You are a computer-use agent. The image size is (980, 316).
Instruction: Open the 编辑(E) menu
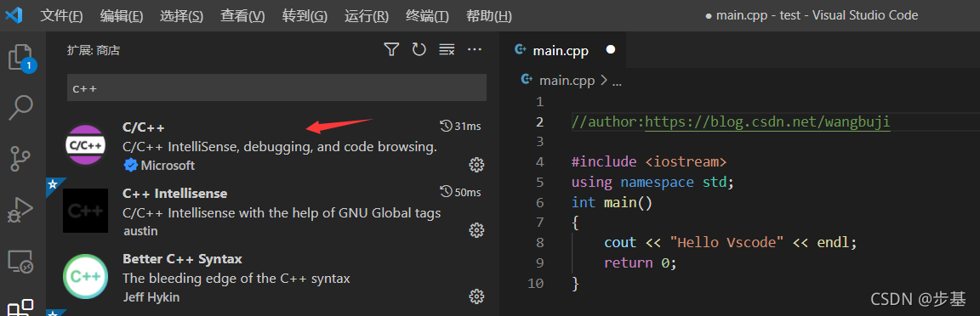122,16
